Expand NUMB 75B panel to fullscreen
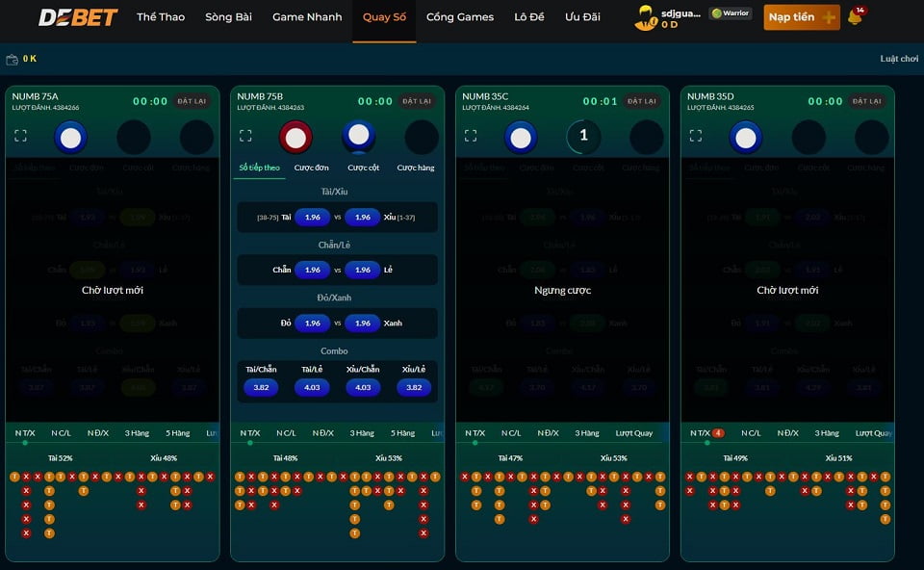Screen dimensions: 924x570 245,136
